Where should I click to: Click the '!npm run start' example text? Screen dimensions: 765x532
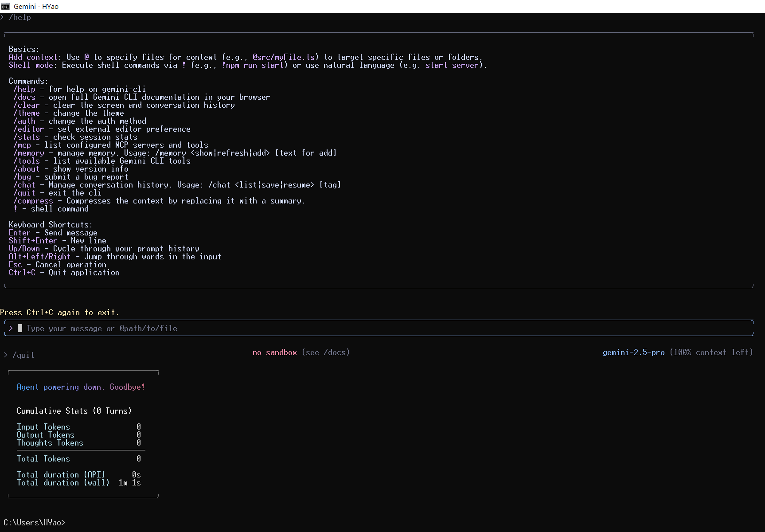click(253, 65)
